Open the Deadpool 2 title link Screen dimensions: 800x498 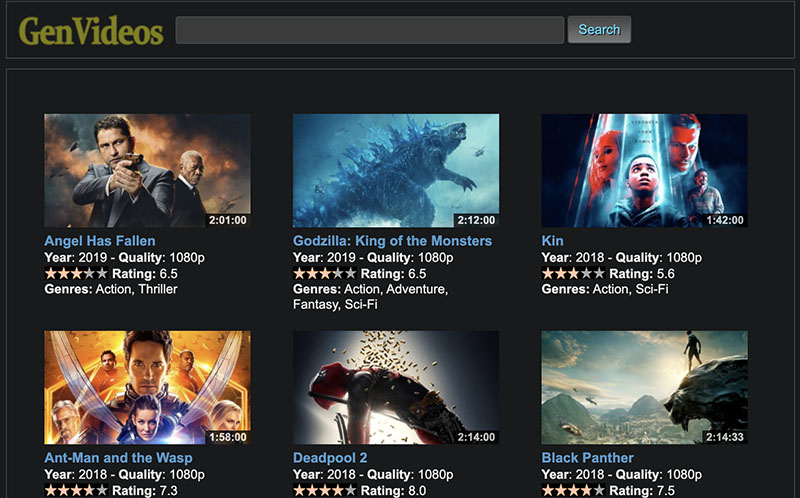[329, 458]
